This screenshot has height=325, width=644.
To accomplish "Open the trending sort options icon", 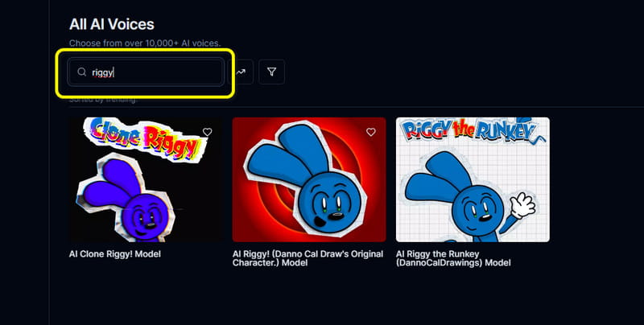I will [241, 72].
